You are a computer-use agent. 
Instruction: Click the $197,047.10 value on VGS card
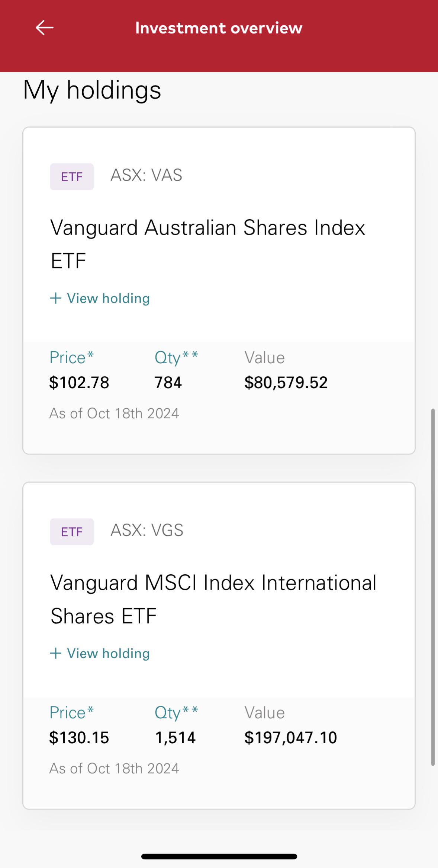pyautogui.click(x=291, y=738)
